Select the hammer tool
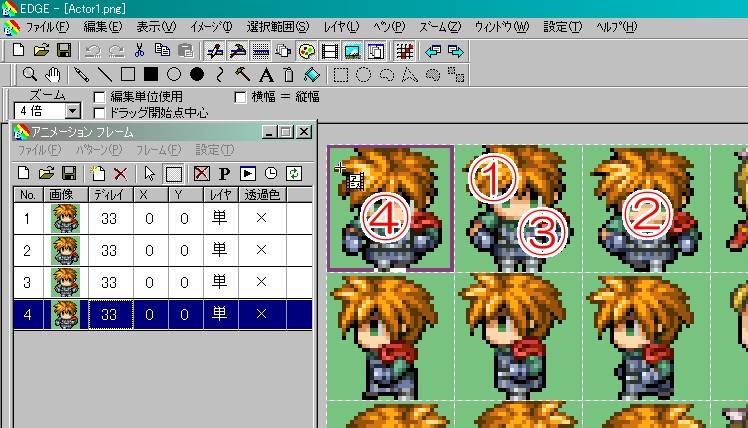Screen dimensions: 748x428 (243, 74)
